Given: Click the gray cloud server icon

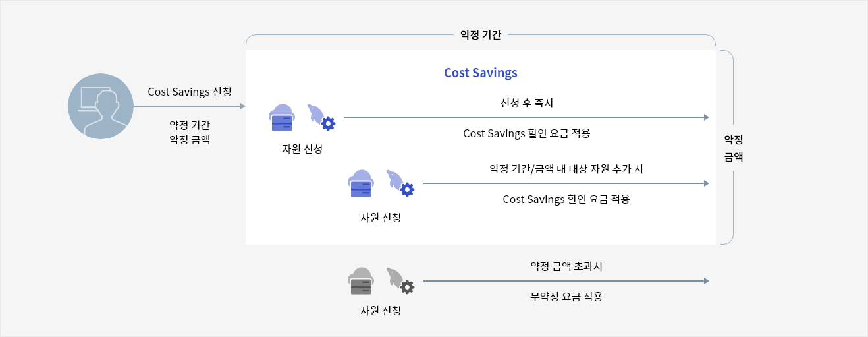Looking at the screenshot, I should pyautogui.click(x=361, y=282).
